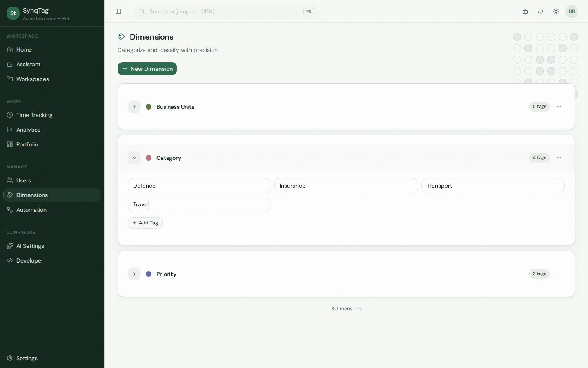Open Time Tracking page
Image resolution: width=588 pixels, height=368 pixels.
[x=52, y=115]
